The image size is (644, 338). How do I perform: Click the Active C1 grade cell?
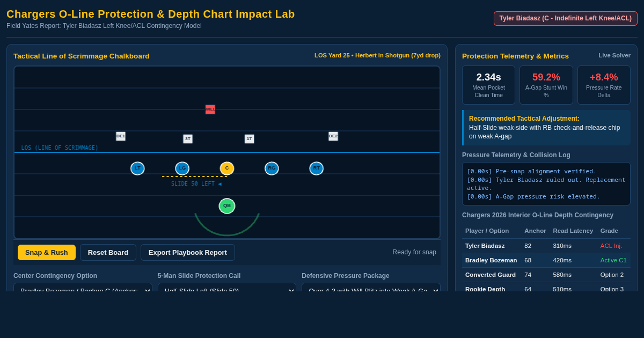(613, 260)
